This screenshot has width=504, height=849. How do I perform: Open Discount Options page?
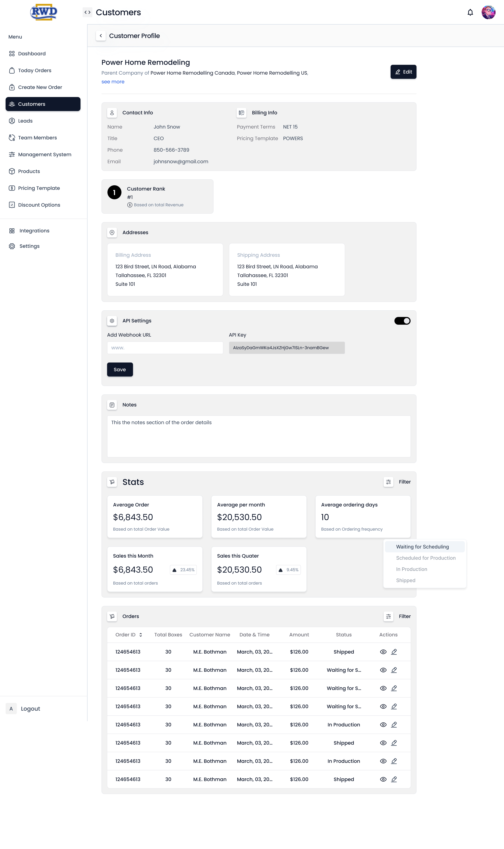(x=43, y=205)
